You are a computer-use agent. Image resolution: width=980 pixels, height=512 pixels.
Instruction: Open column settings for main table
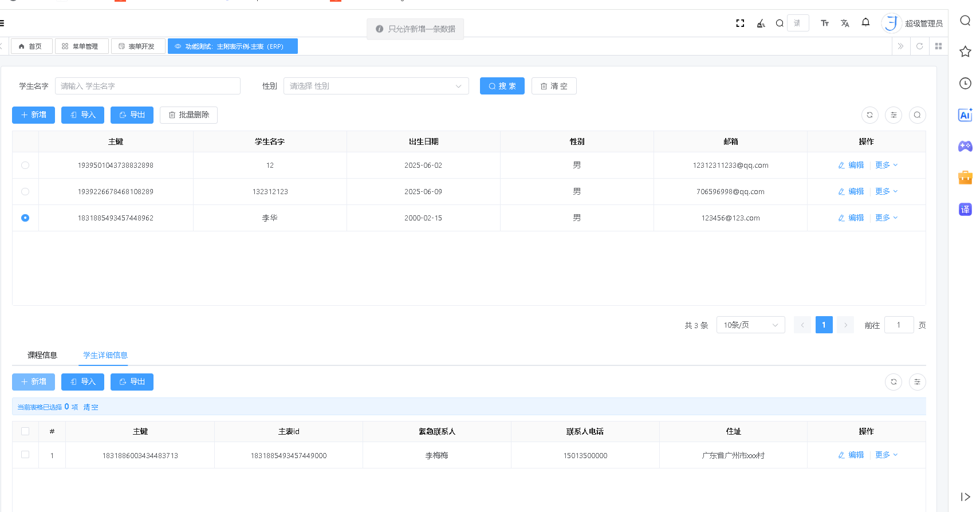(x=894, y=115)
